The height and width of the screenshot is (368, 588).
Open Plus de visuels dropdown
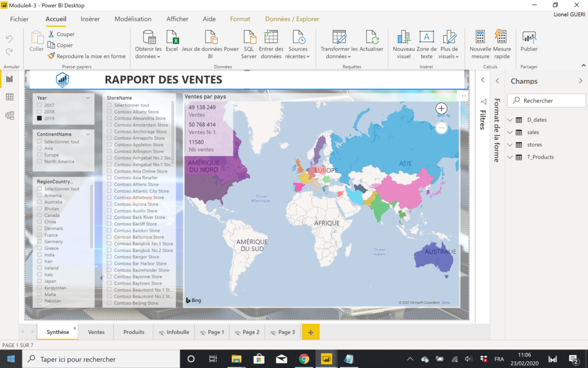click(x=449, y=52)
